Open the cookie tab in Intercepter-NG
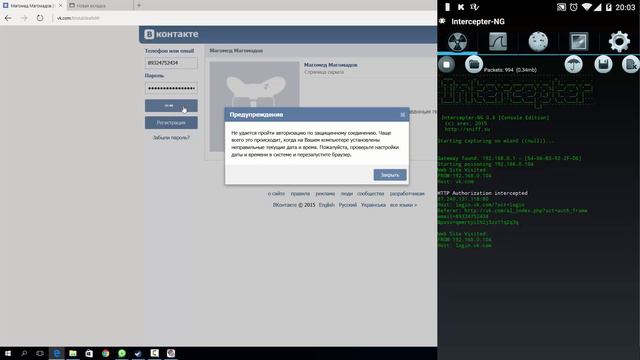 click(x=538, y=42)
